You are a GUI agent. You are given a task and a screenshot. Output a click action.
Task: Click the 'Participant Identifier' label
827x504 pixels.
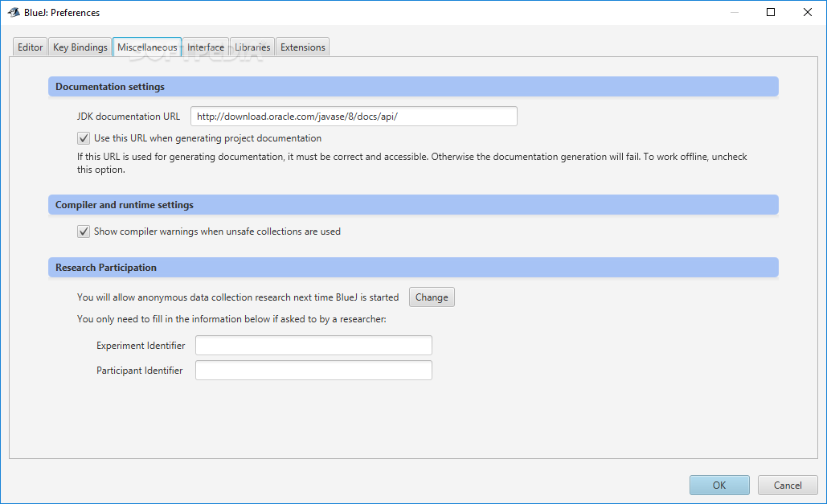(x=139, y=371)
